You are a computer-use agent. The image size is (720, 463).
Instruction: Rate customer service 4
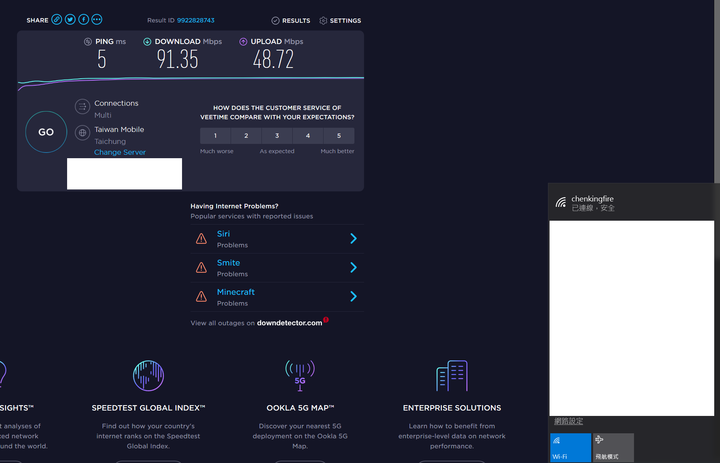pos(308,136)
